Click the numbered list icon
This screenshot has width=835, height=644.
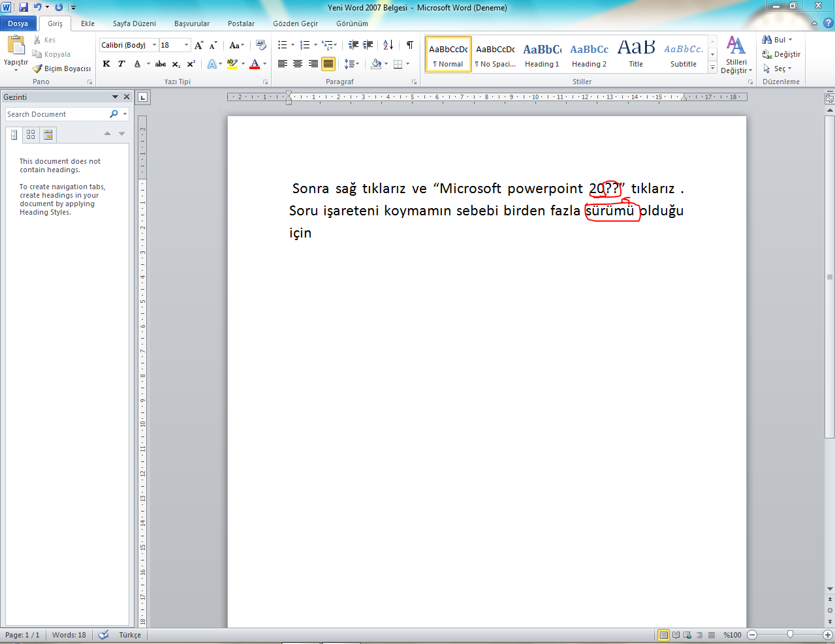305,45
